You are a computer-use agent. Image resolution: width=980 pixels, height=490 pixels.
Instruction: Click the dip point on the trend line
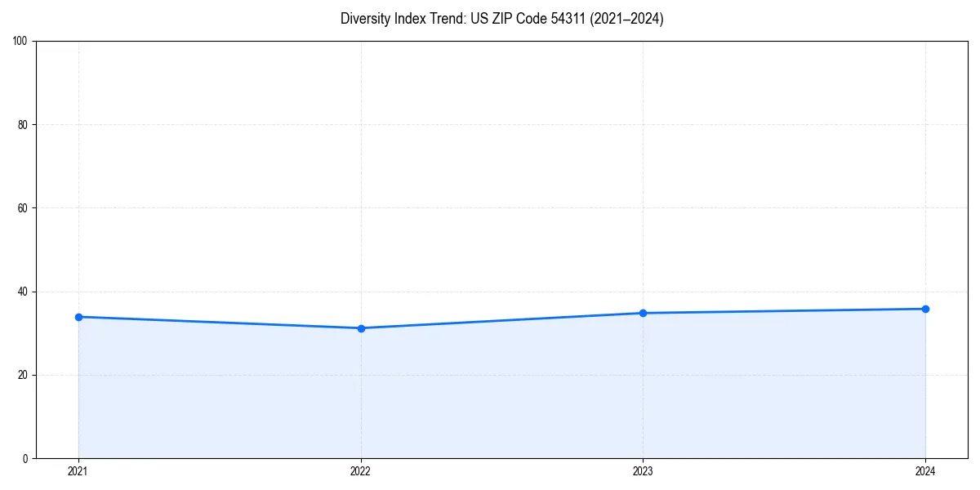pos(361,327)
